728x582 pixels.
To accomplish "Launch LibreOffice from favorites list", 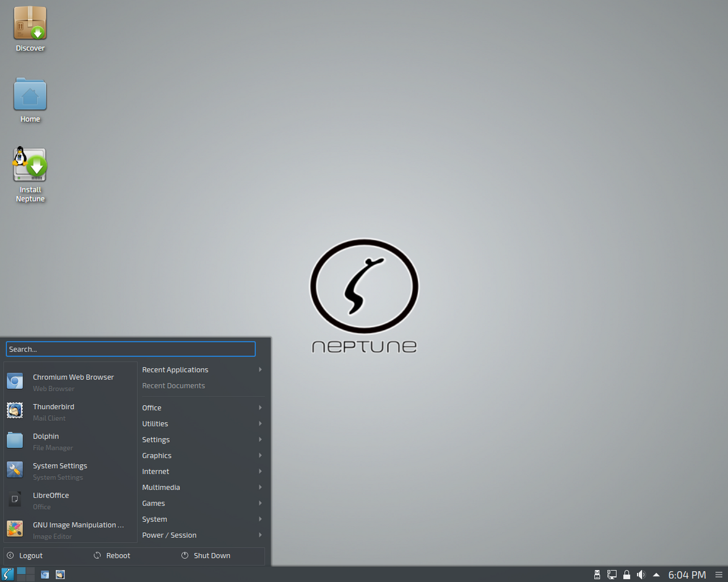I will click(70, 500).
